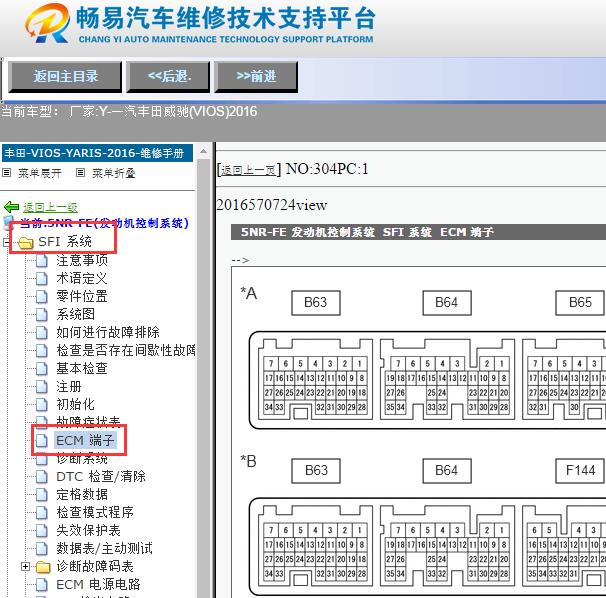Open the 数据表/主动测试 page
The height and width of the screenshot is (598, 606).
point(104,548)
